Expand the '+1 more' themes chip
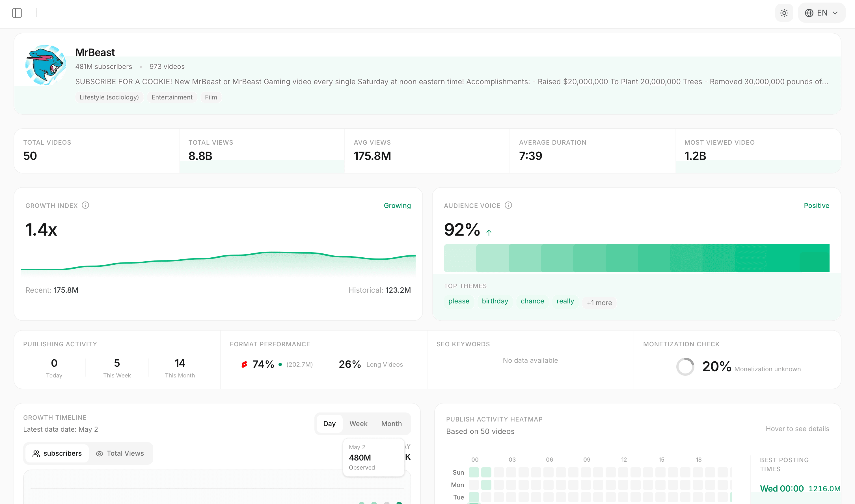This screenshot has height=504, width=855. 599,303
